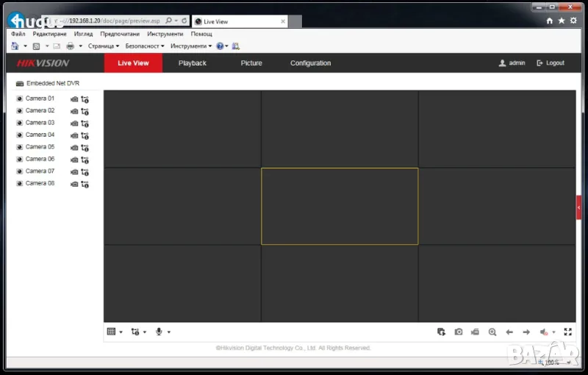Viewport: 588px width, 375px height.
Task: Toggle live view for Camera 02
Action: click(20, 111)
